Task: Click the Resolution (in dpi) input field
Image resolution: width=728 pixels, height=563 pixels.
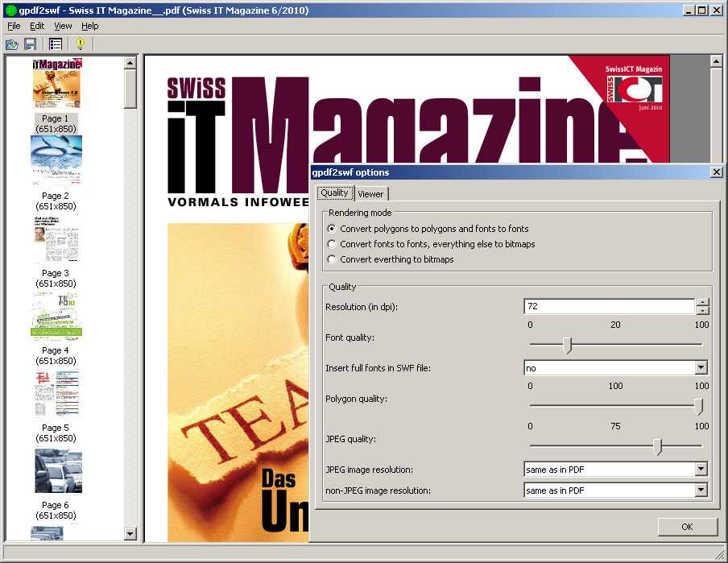Action: [609, 307]
